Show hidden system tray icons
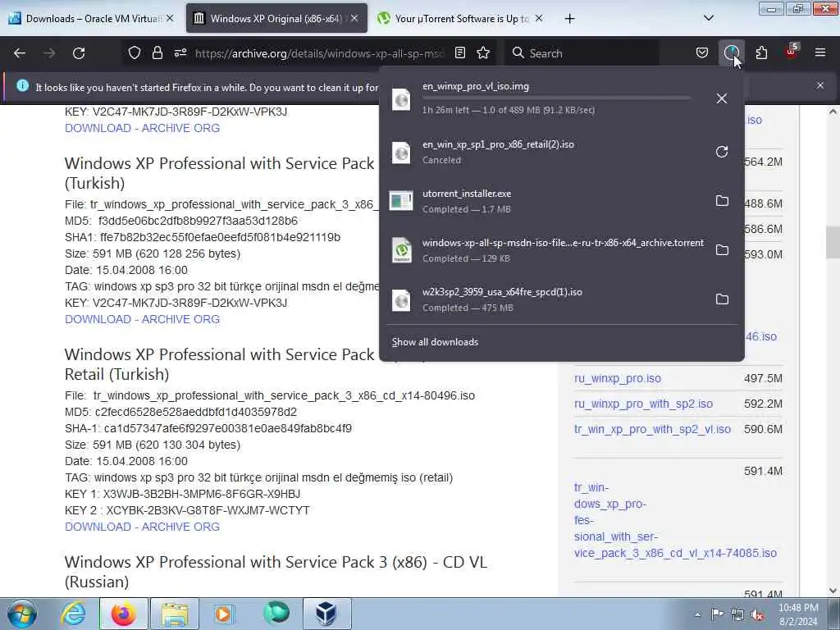Screen dimensions: 840x630 (x=697, y=614)
